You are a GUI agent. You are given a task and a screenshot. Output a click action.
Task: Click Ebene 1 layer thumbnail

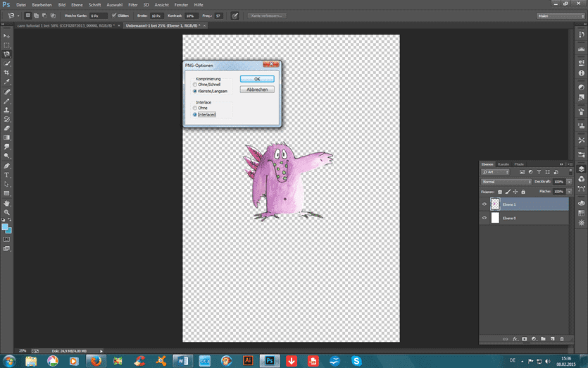(495, 204)
